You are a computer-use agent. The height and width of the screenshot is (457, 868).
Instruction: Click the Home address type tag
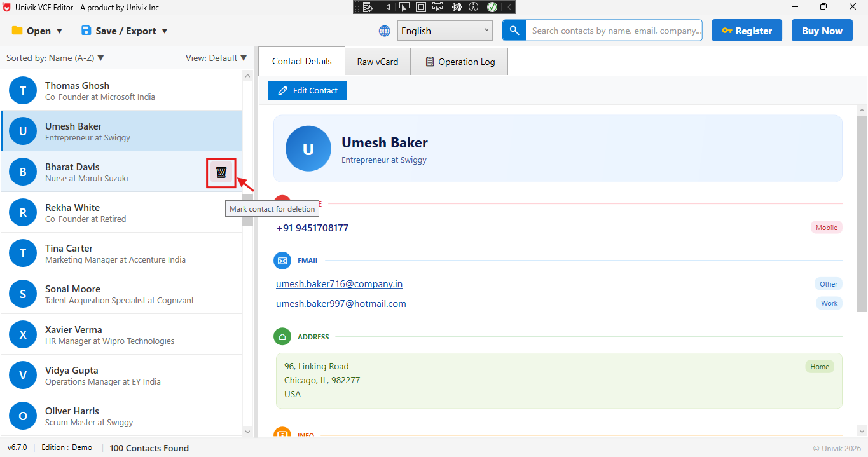[820, 367]
